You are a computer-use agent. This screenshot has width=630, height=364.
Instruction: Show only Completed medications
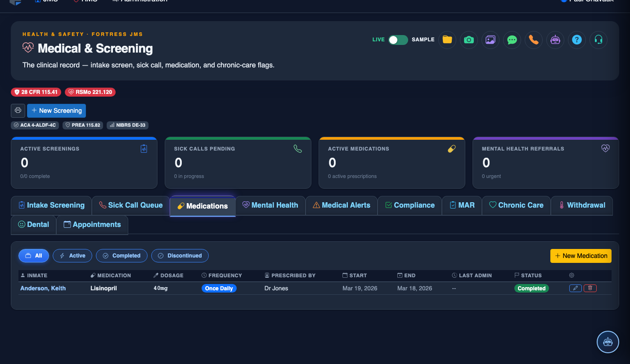coord(121,256)
